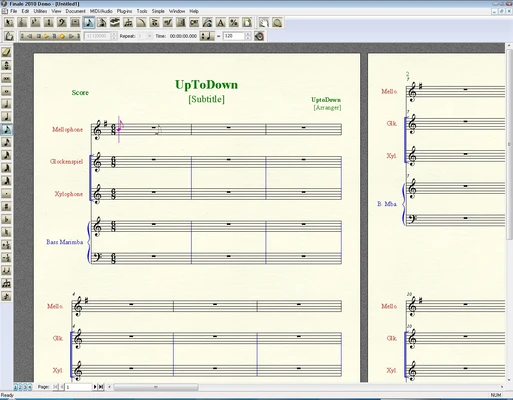Click the Record button
The height and width of the screenshot is (400, 513).
click(62, 36)
